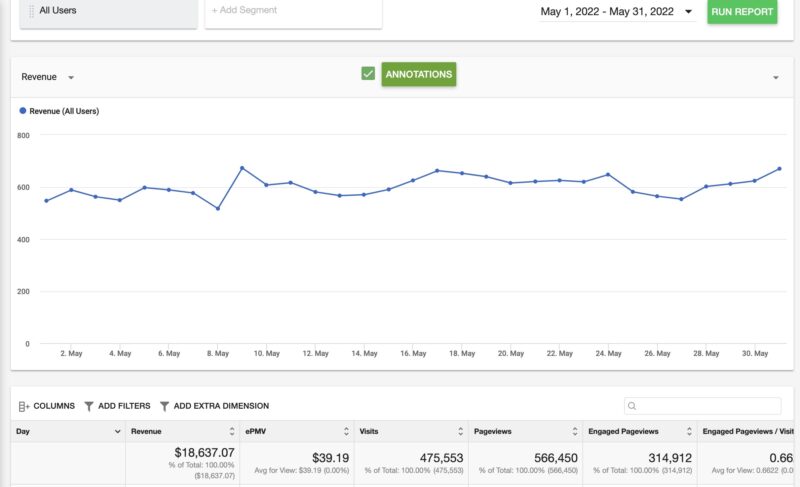
Task: Click the Add Extra Dimension funnel icon
Action: pyautogui.click(x=164, y=406)
